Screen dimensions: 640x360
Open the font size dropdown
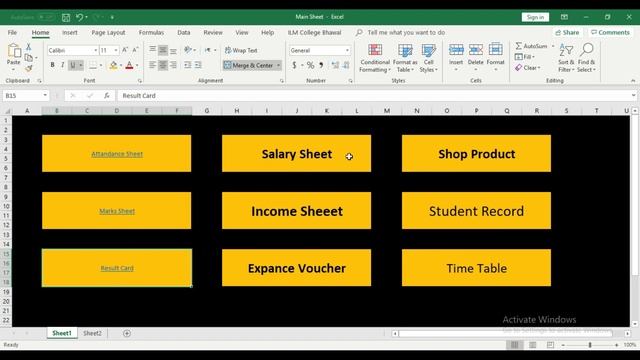116,50
